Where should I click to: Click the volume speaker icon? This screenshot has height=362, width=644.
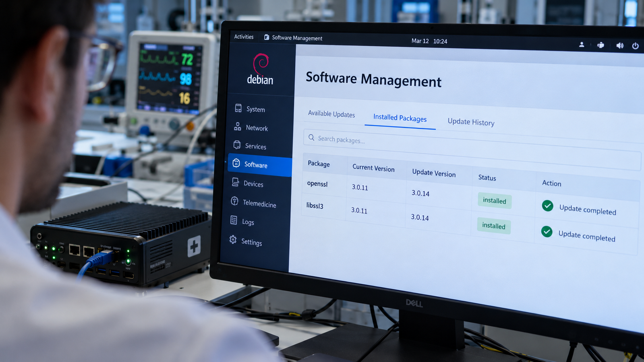coord(620,45)
